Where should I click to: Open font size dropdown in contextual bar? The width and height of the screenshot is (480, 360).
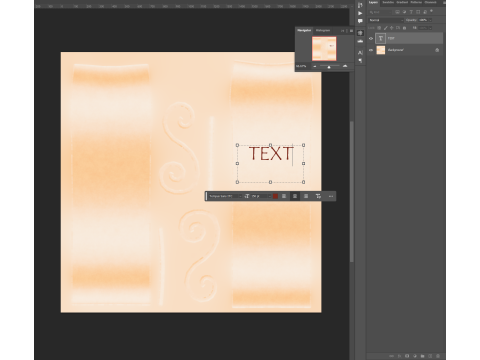pyautogui.click(x=269, y=196)
